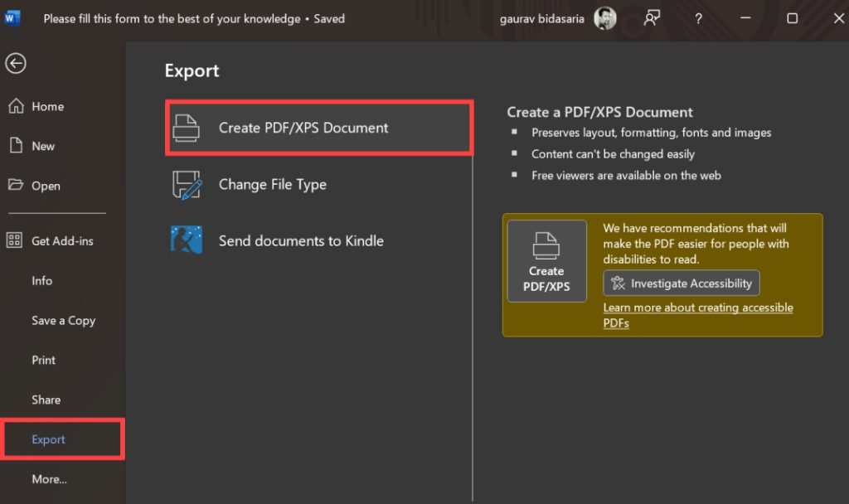Viewport: 849px width, 504px height.
Task: Click the New blank page icon
Action: tap(17, 146)
